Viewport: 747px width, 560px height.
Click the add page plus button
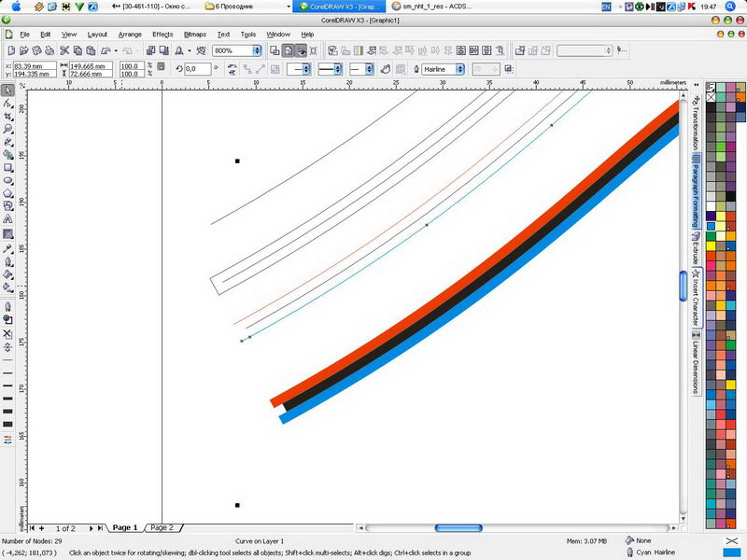(x=41, y=528)
